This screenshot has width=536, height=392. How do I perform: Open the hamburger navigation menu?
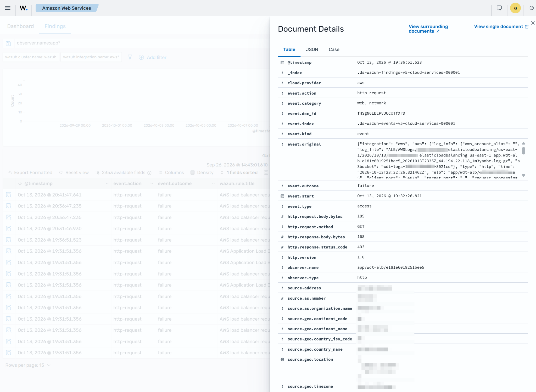8,8
